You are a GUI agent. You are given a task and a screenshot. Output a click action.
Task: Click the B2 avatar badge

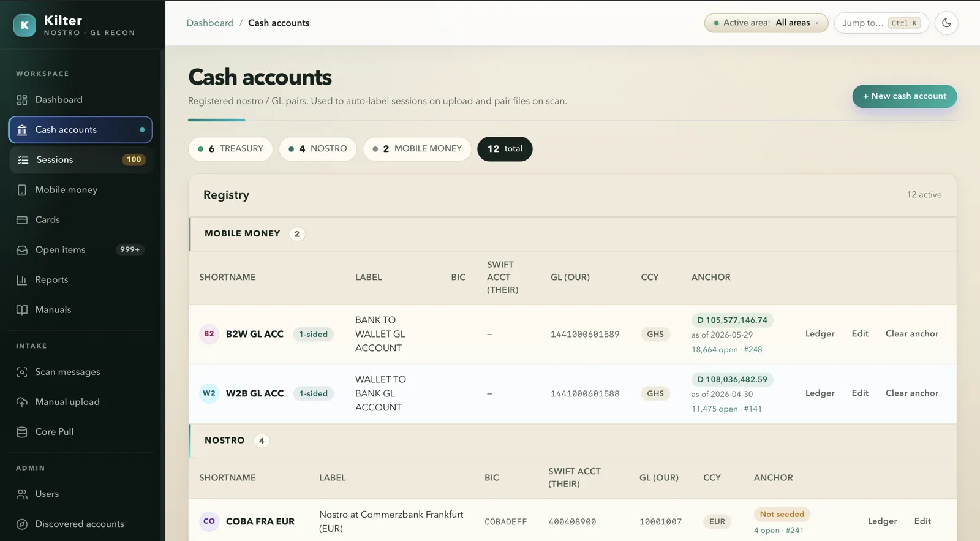click(209, 334)
